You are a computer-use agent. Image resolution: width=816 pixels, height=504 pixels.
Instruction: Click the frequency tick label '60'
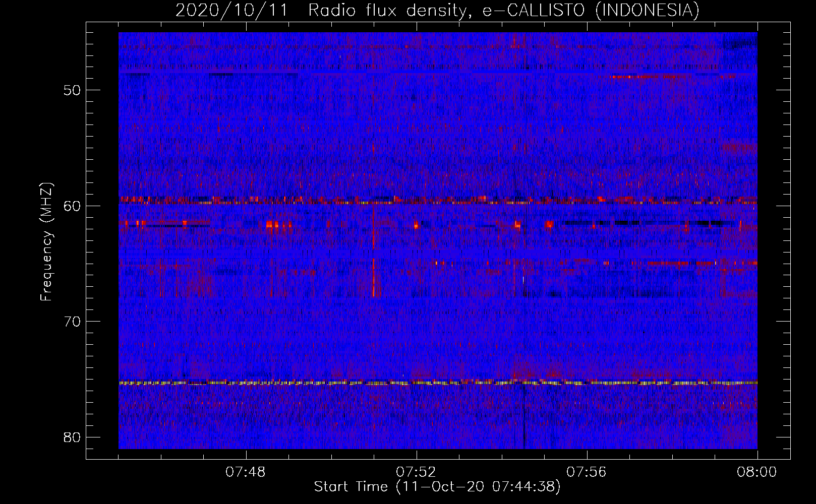72,206
